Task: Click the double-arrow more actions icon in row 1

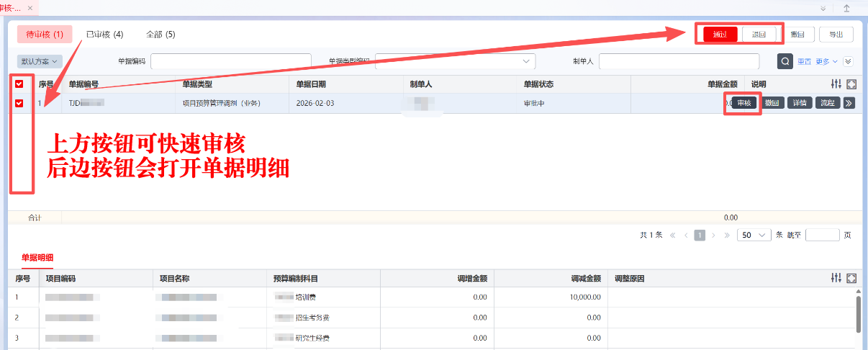Action: coord(849,103)
